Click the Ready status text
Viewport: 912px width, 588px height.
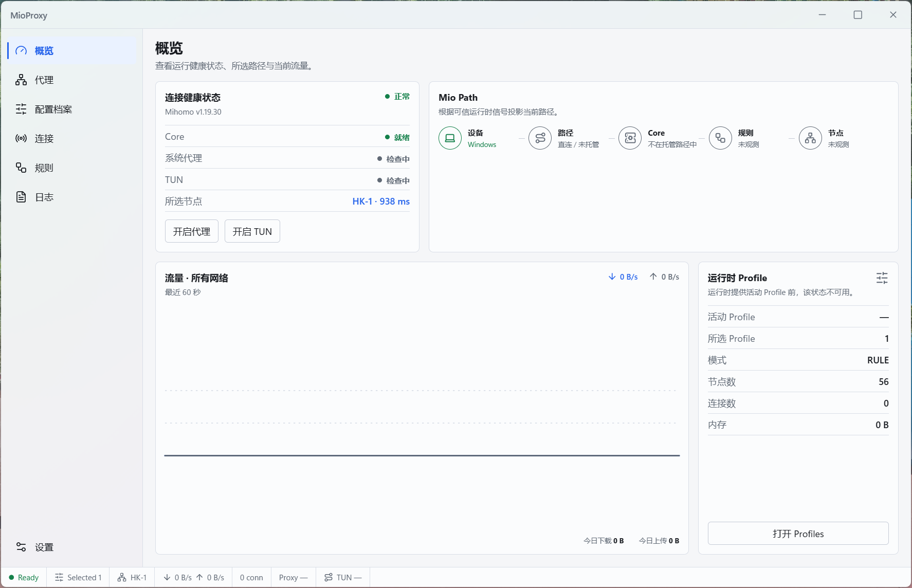point(28,577)
